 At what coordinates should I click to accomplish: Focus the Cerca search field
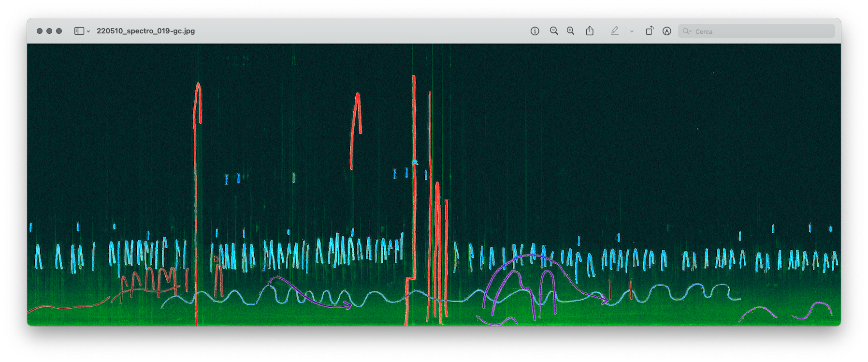click(756, 31)
